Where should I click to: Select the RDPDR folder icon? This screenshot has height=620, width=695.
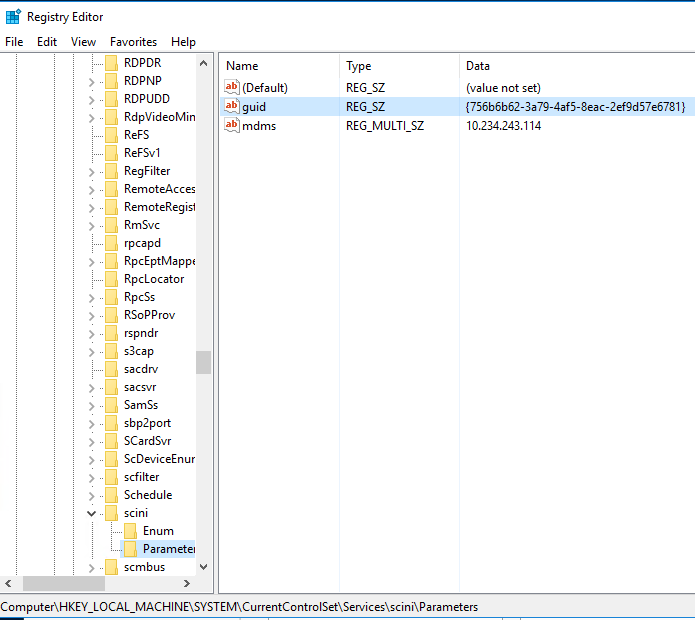tap(112, 63)
